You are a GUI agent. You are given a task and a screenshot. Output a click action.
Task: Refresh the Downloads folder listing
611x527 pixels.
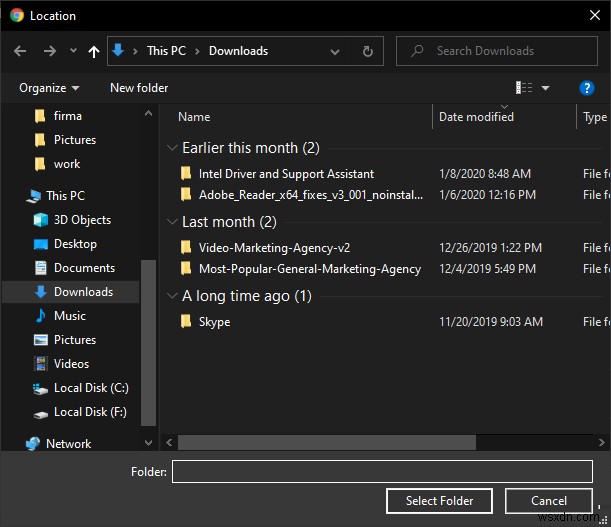click(x=368, y=51)
